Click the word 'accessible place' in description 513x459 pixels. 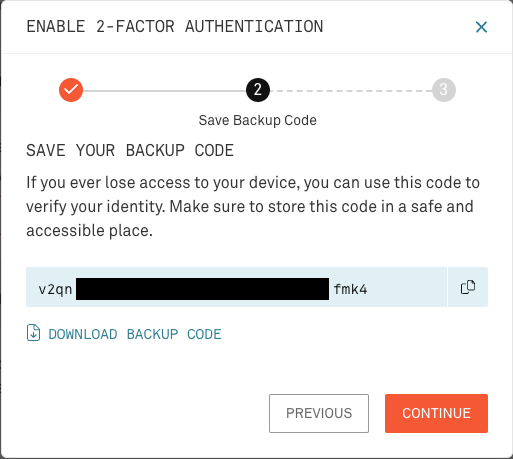(x=89, y=231)
